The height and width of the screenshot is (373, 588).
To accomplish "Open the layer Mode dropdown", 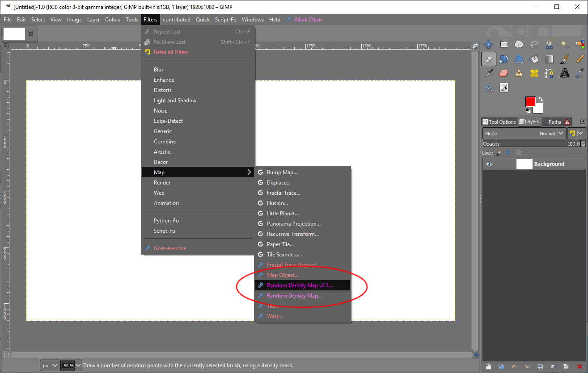I will tap(524, 134).
